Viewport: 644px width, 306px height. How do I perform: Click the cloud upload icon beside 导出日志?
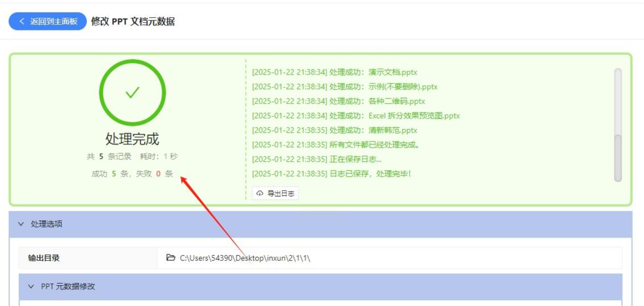pos(260,193)
